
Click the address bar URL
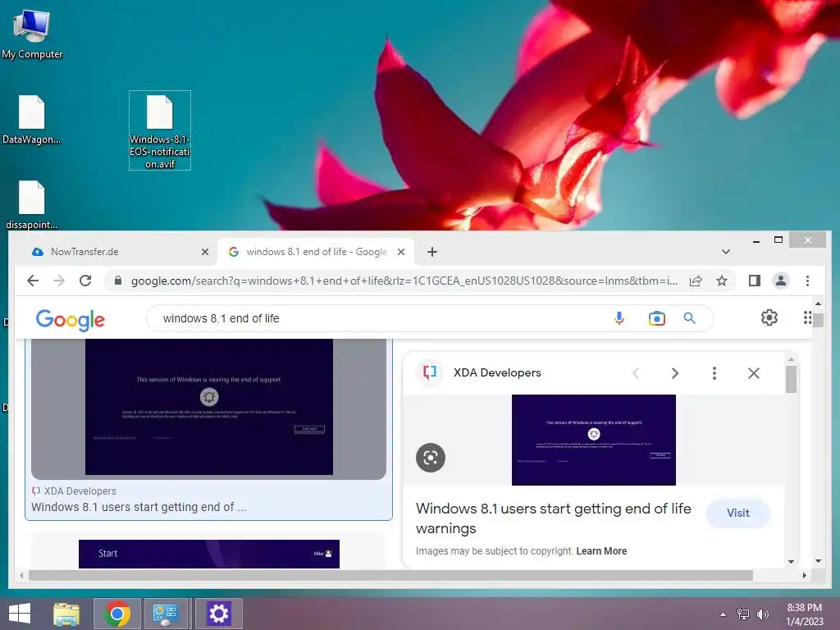pyautogui.click(x=404, y=281)
